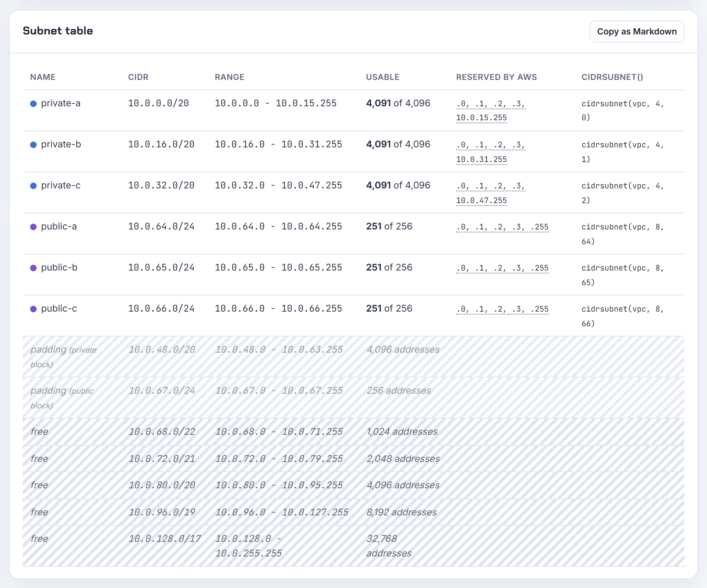The width and height of the screenshot is (707, 588).
Task: Click the purple dot next to public-c
Action: point(33,309)
